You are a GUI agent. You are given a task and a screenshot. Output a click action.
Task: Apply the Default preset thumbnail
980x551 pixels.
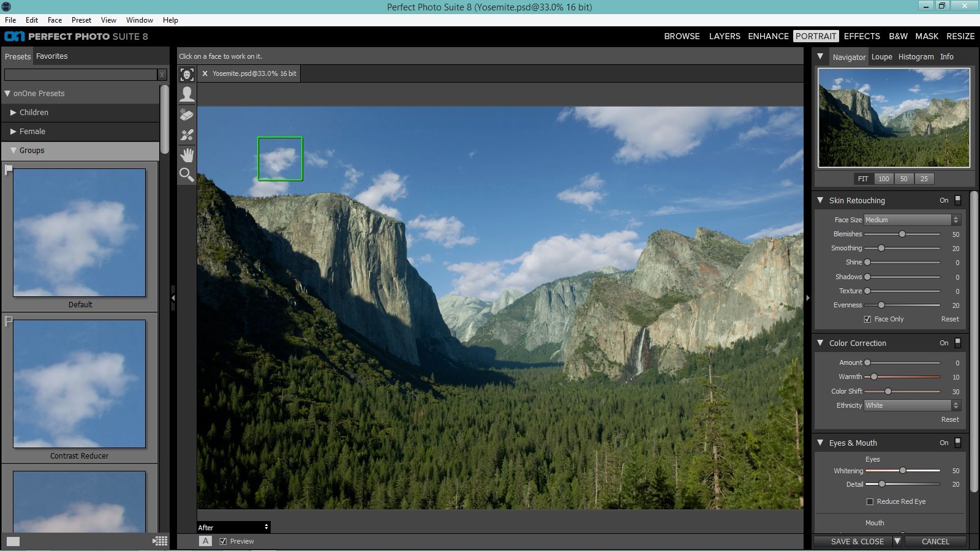tap(80, 233)
